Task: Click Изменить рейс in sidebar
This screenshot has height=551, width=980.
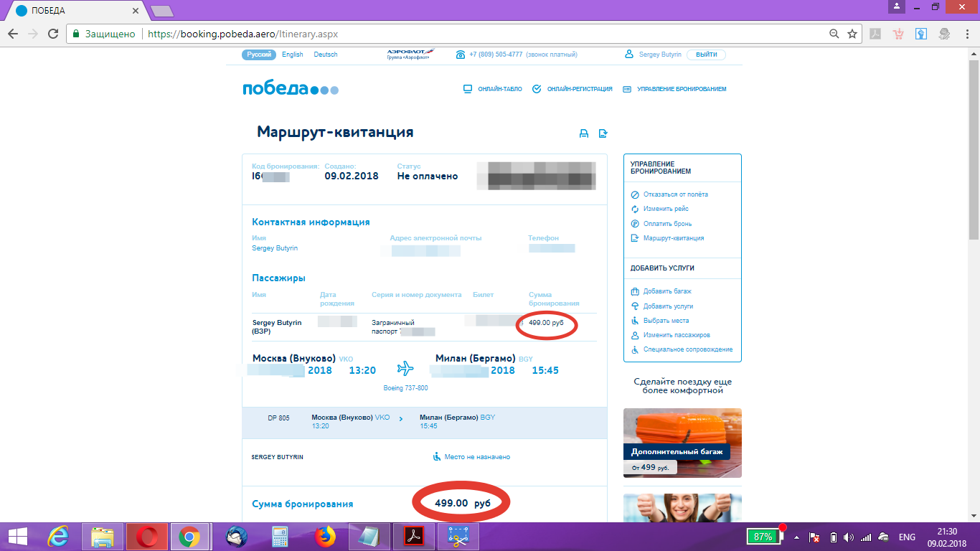Action: click(x=666, y=209)
